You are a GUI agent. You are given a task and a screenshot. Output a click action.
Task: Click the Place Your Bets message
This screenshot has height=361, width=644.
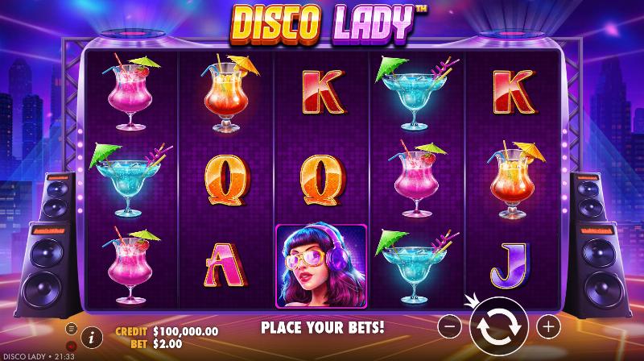click(x=323, y=327)
